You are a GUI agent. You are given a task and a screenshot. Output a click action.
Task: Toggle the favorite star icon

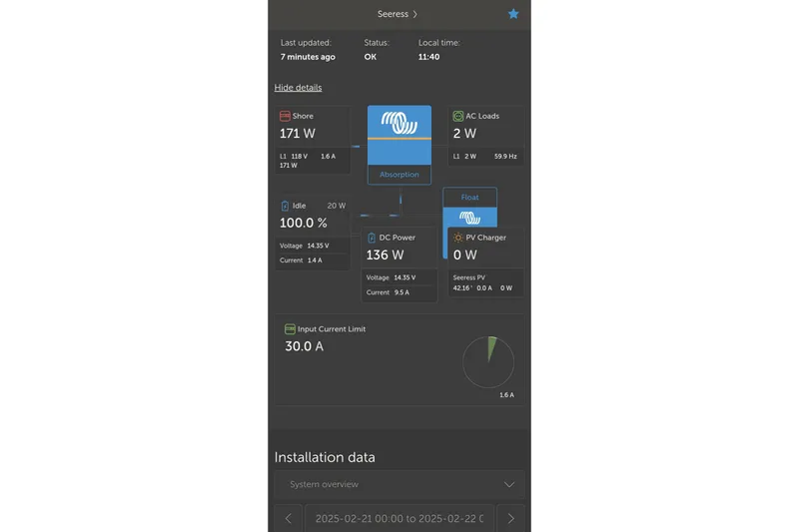coord(513,14)
